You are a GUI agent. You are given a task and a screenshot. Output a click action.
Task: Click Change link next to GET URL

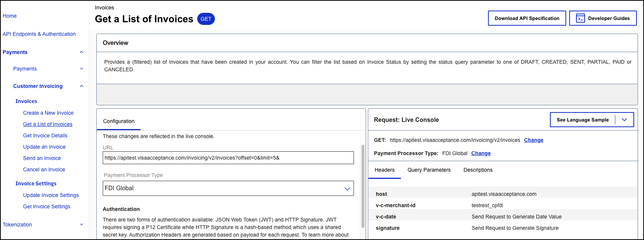pyautogui.click(x=534, y=140)
